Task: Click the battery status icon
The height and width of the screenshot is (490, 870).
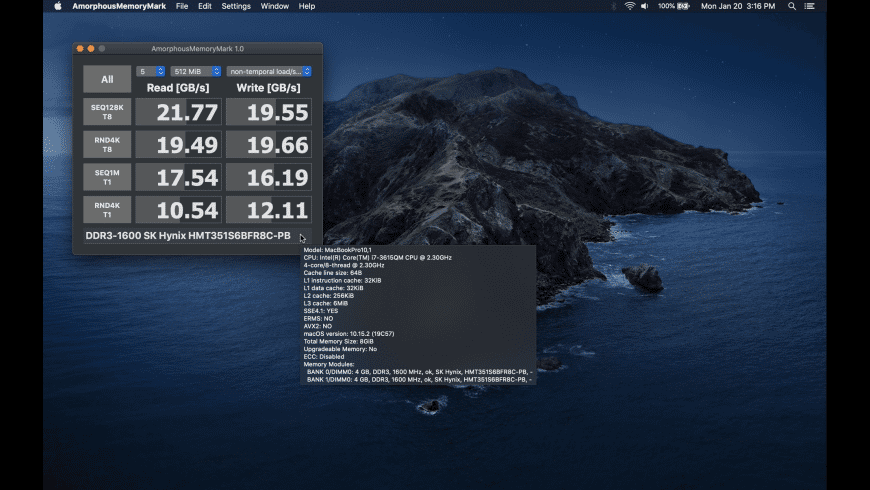Action: pos(683,6)
